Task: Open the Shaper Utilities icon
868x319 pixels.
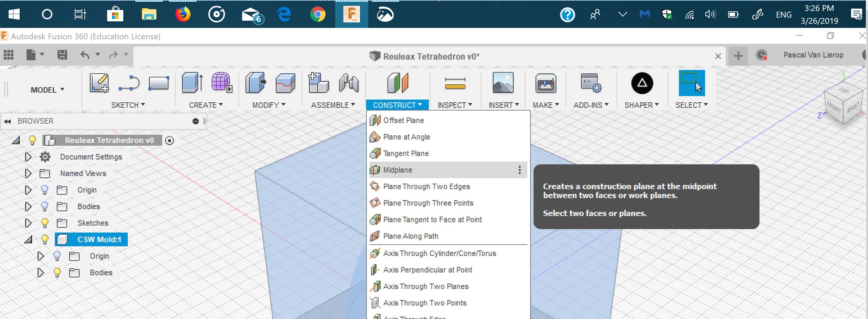Action: [x=642, y=83]
